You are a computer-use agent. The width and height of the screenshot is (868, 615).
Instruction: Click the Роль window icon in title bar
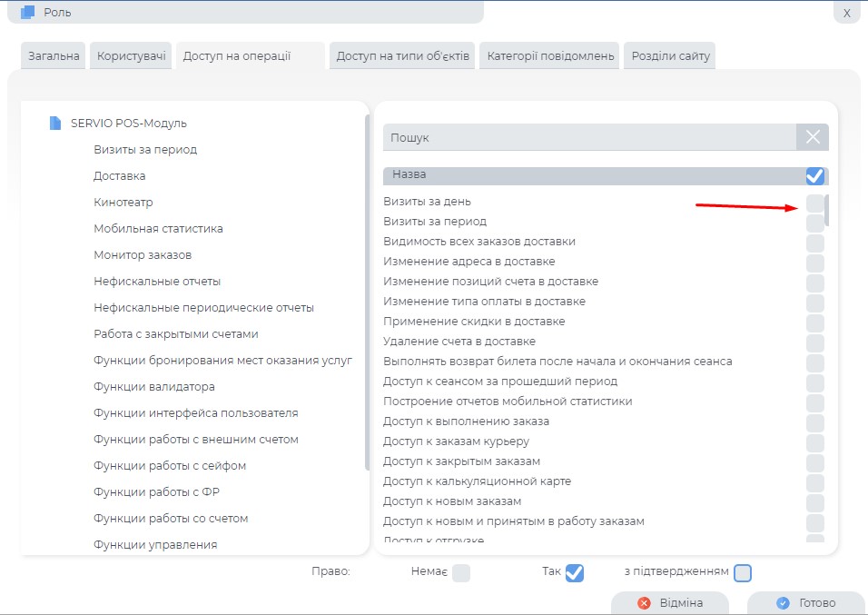[27, 13]
